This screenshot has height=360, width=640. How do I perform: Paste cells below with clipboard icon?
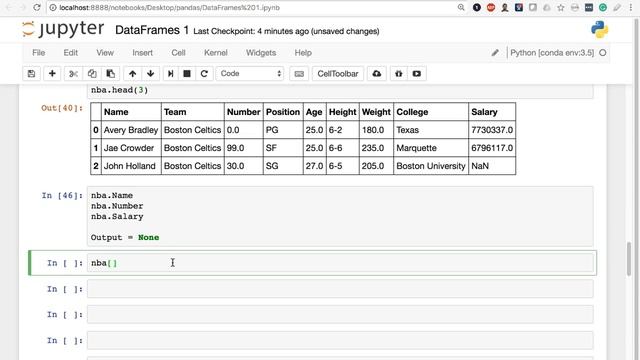coord(110,74)
